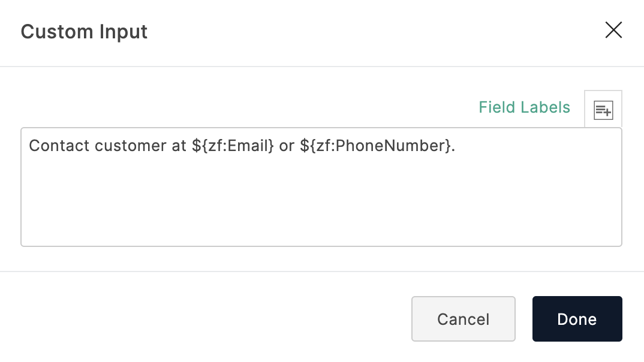Viewport: 644px width, 362px height.
Task: Switch to Field Labels mode
Action: pos(524,107)
